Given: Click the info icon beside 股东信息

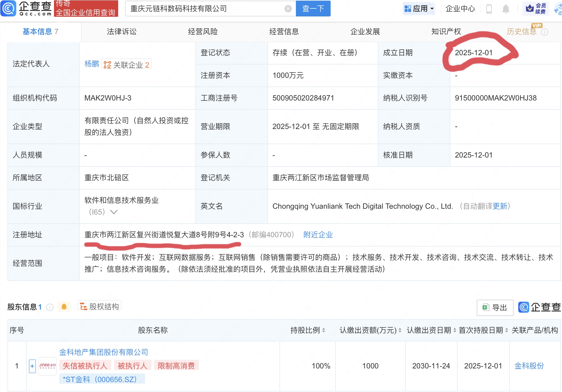Looking at the screenshot, I should coord(50,307).
